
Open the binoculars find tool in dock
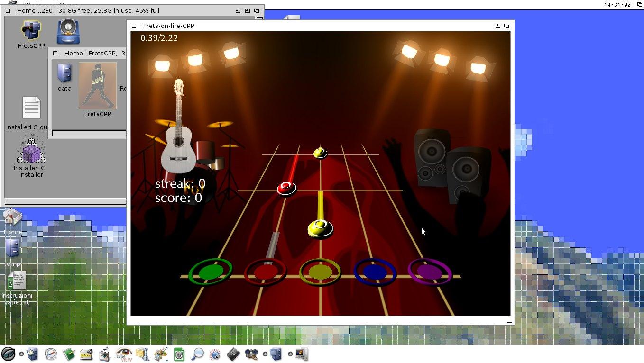coord(251,354)
